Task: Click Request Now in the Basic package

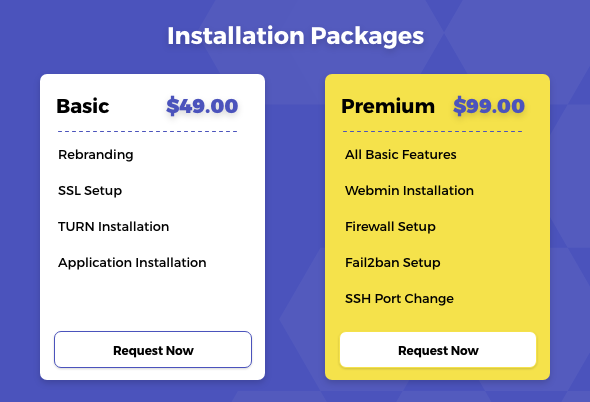Action: (153, 350)
